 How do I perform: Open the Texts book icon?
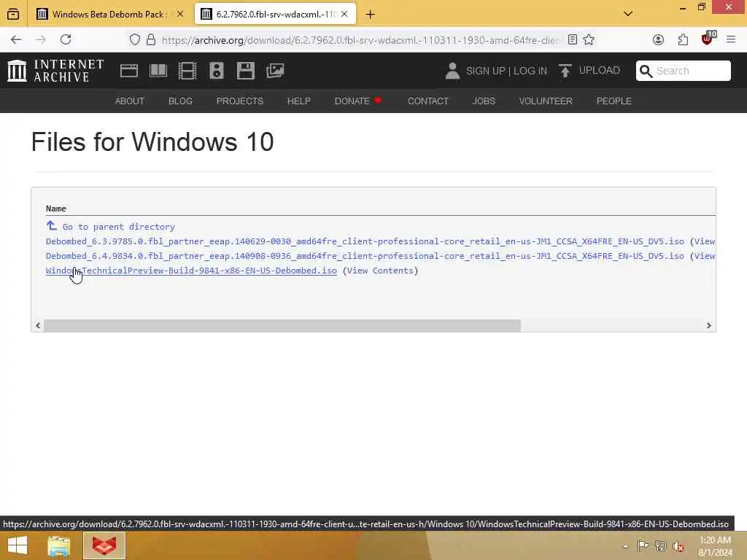pyautogui.click(x=158, y=71)
